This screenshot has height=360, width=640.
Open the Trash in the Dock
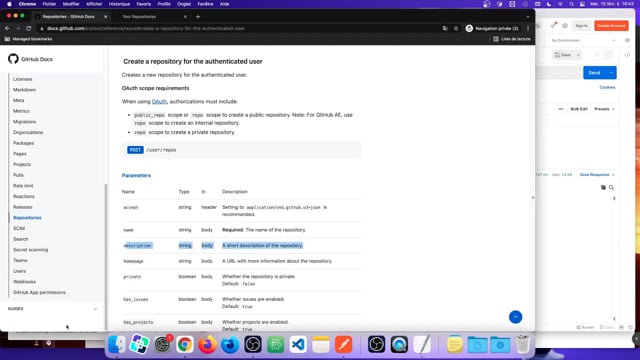[x=522, y=344]
